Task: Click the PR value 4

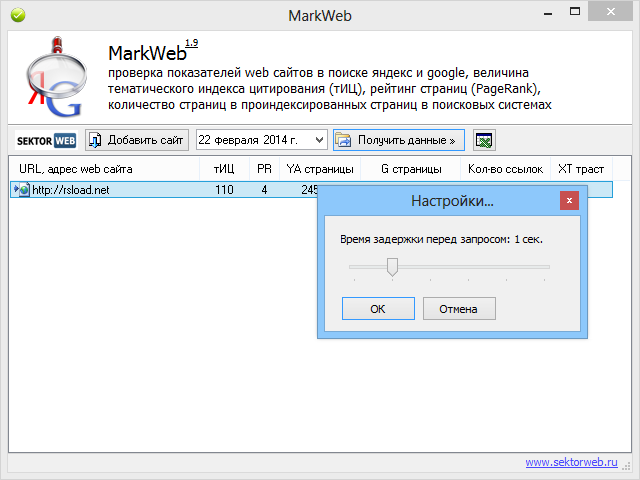Action: coord(264,190)
